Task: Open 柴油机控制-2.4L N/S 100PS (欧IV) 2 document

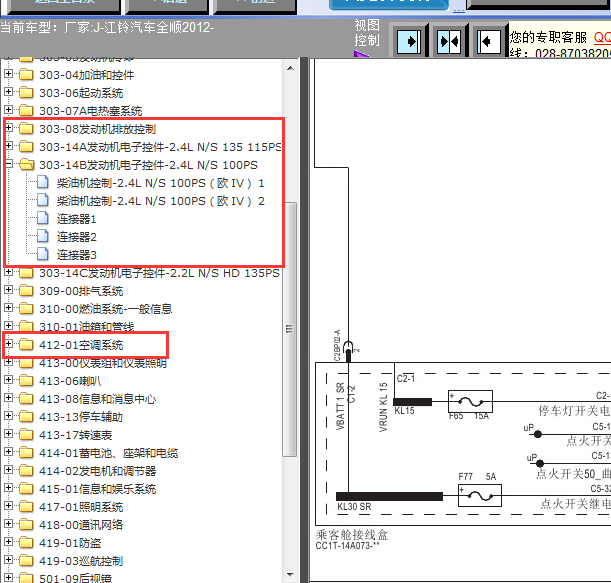Action: point(161,201)
